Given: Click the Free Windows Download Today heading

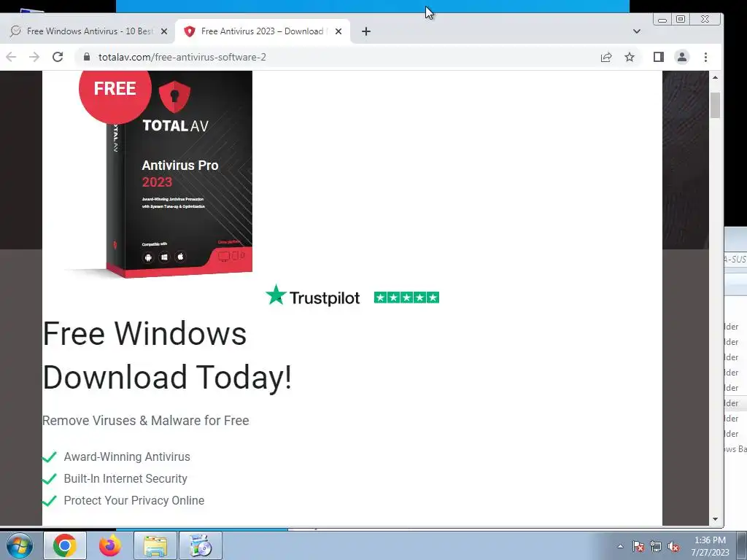Looking at the screenshot, I should [167, 355].
